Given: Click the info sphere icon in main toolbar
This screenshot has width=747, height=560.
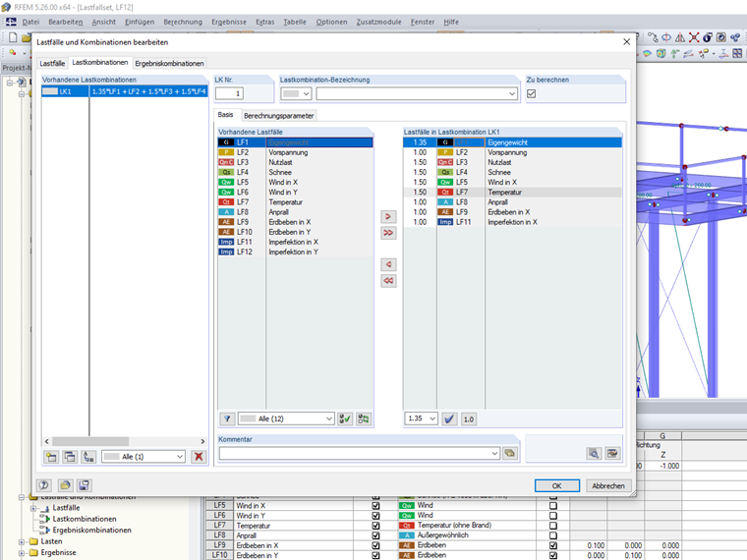Looking at the screenshot, I should tap(708, 37).
